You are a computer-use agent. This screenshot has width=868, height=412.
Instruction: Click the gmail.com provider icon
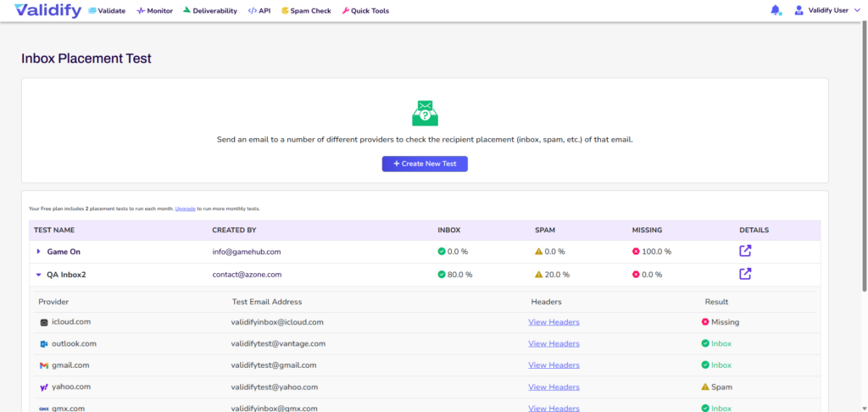coord(44,365)
